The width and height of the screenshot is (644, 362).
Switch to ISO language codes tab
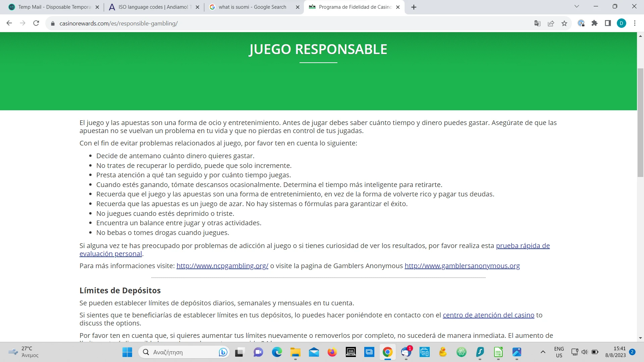tap(154, 7)
